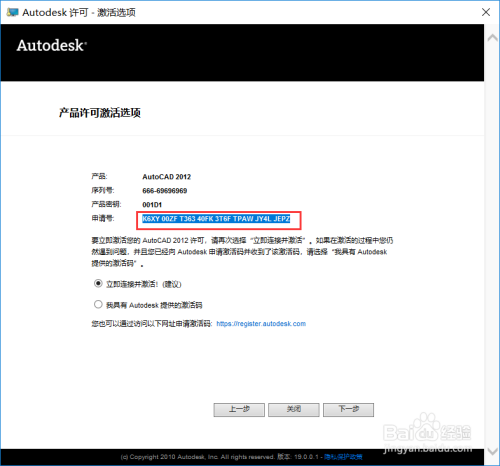Click the product name AutoCAD 2012

point(167,177)
